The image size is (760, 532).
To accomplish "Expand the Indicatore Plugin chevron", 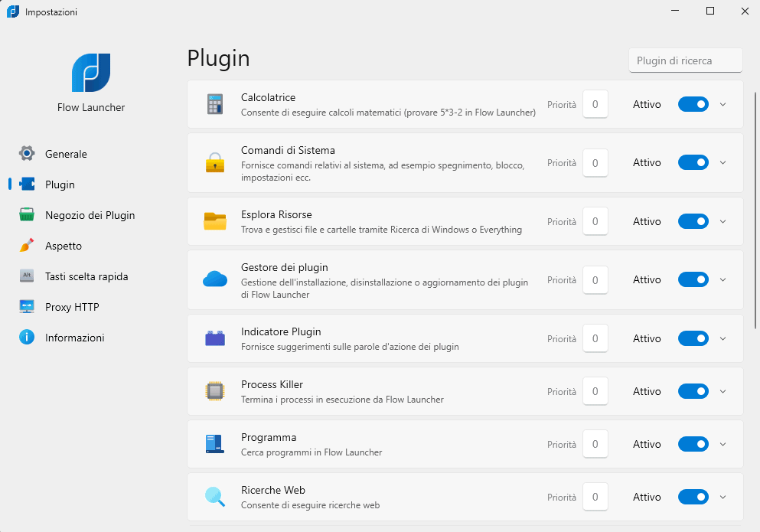I will (722, 338).
